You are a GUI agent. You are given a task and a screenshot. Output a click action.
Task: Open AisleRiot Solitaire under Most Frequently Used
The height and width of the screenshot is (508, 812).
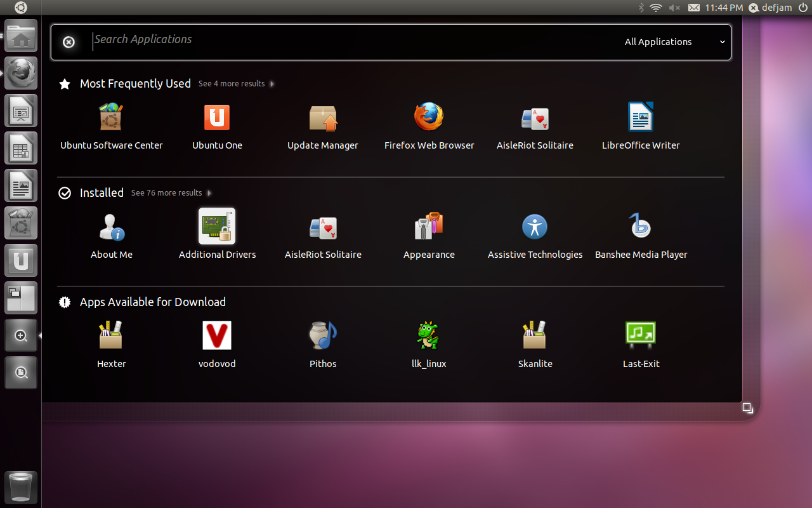[x=535, y=127]
